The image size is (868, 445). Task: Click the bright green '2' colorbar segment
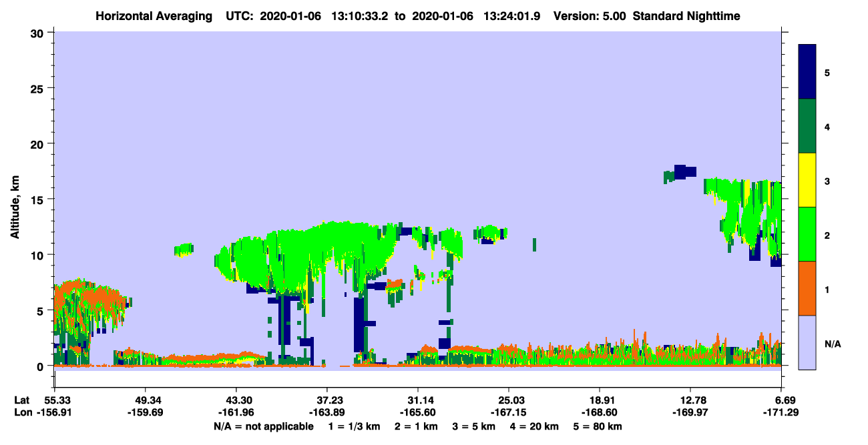[x=807, y=234]
